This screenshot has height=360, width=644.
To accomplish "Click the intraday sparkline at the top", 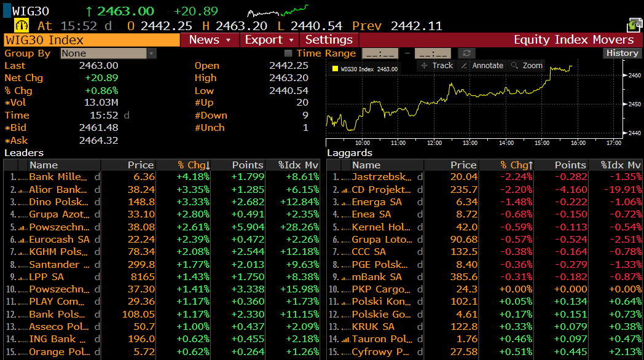I will point(278,11).
